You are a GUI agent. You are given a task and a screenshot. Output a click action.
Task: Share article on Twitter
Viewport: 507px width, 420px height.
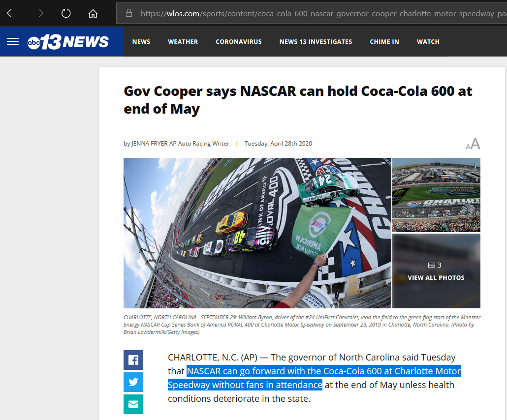(133, 382)
